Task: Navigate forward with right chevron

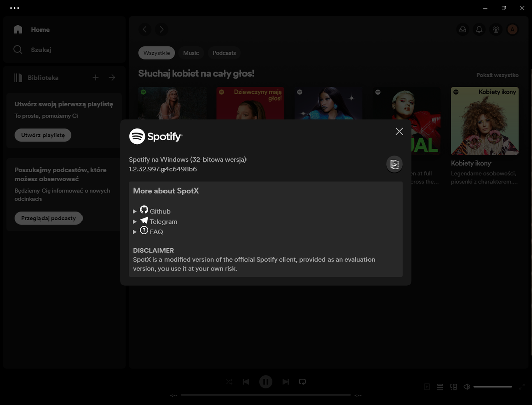Action: [x=161, y=29]
